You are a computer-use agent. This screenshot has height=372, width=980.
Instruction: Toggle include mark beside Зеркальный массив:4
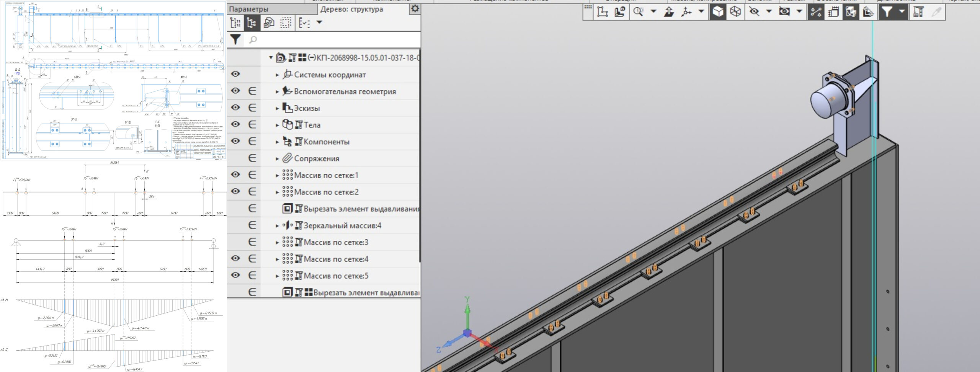[x=252, y=225]
